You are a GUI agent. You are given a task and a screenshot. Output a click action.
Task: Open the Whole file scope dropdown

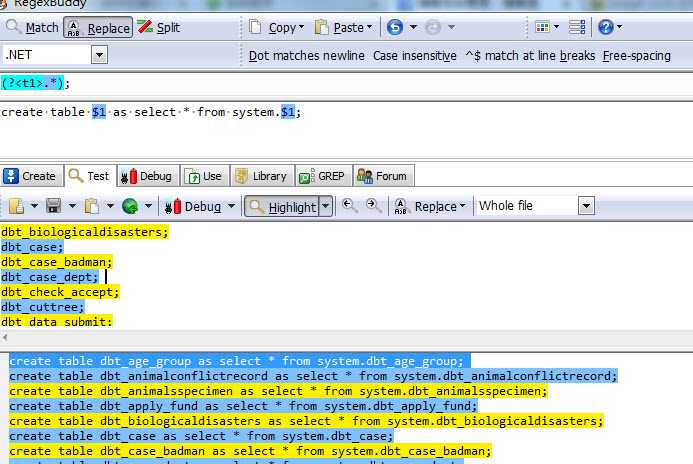(x=586, y=206)
